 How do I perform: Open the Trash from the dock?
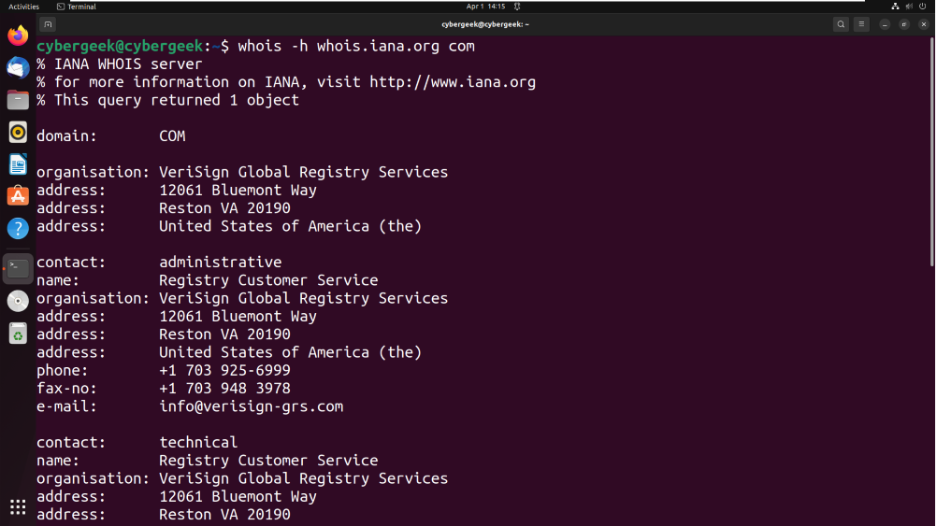pos(18,333)
